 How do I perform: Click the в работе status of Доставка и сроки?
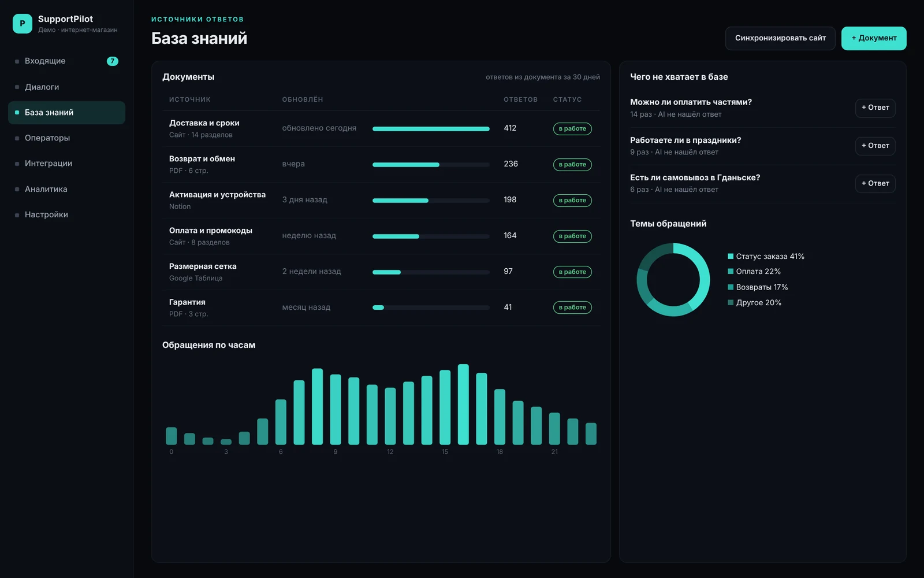pos(572,129)
